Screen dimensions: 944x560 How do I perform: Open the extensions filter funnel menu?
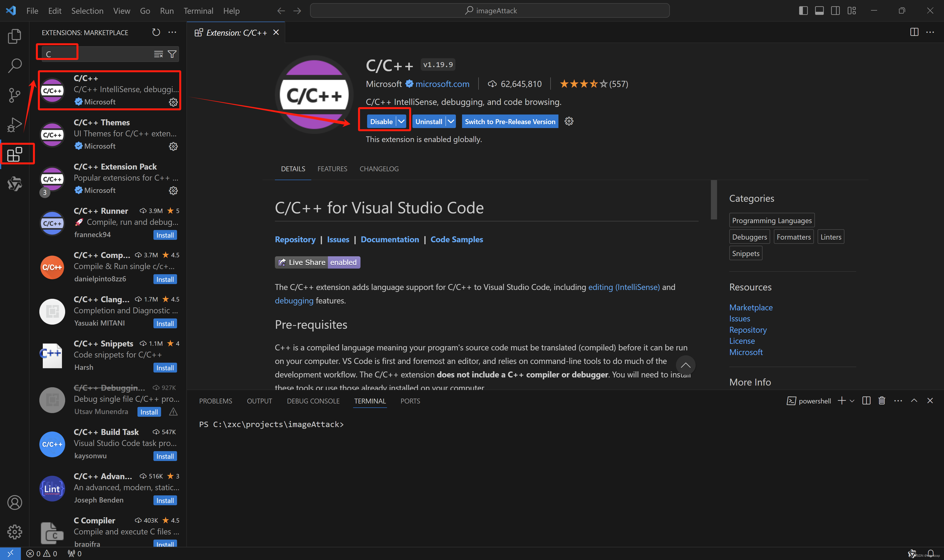click(x=172, y=54)
